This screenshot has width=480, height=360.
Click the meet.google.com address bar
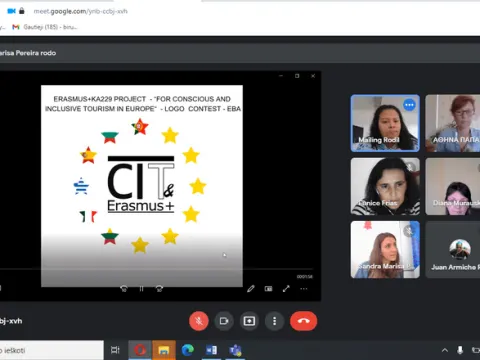coord(80,11)
